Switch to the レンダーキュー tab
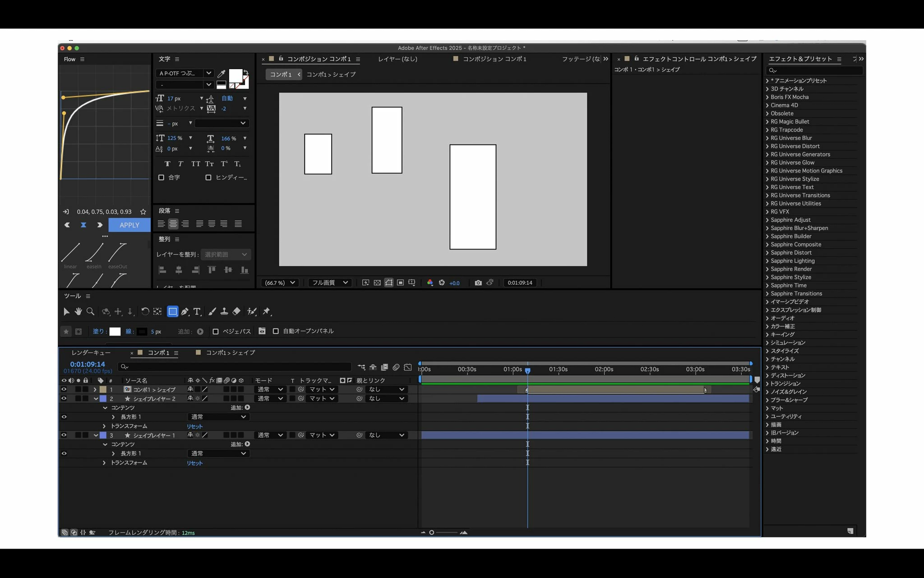 [91, 353]
